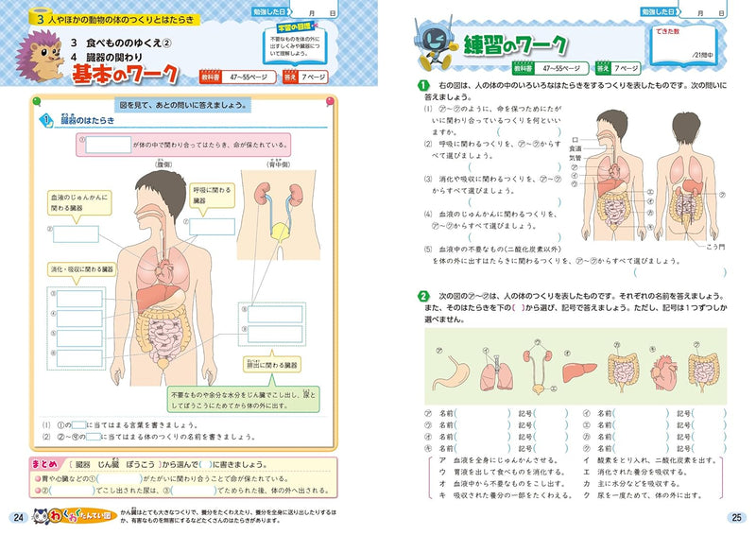Click the できた数 score book graphic
The width and height of the screenshot is (756, 535).
pos(682,44)
